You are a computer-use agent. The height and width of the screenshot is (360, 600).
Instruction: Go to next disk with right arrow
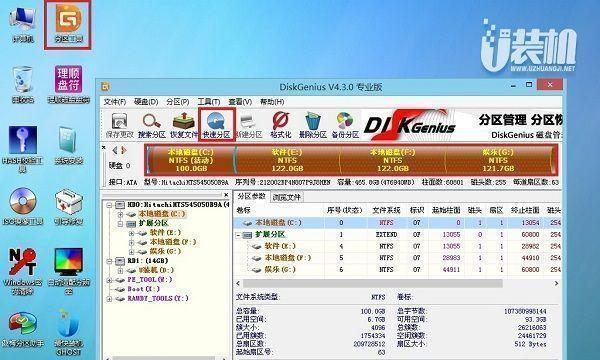124,150
